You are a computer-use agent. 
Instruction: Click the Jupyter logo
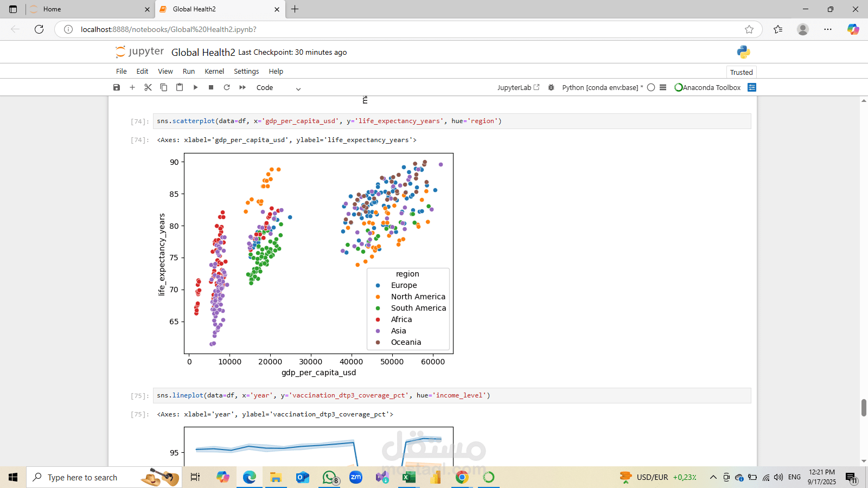point(140,52)
